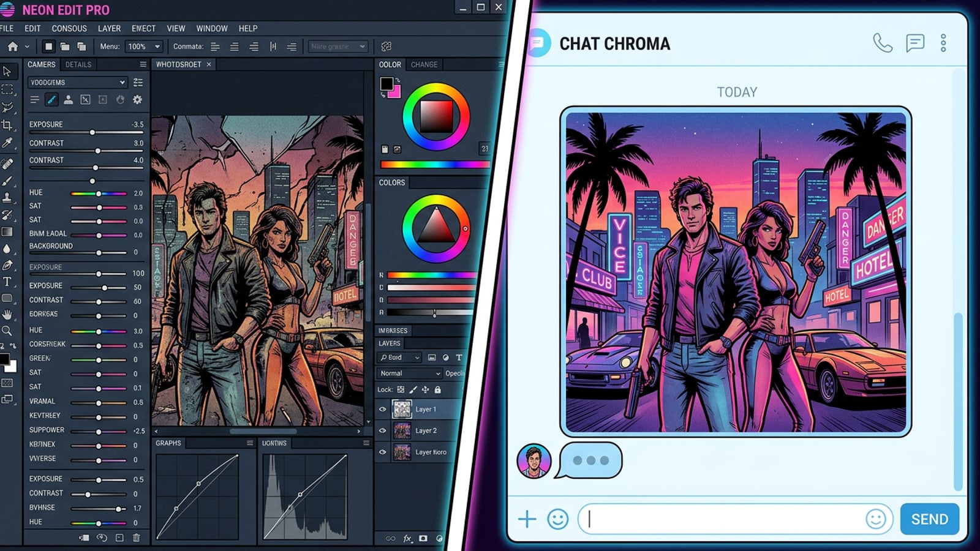Open the LAYER menu

click(109, 29)
